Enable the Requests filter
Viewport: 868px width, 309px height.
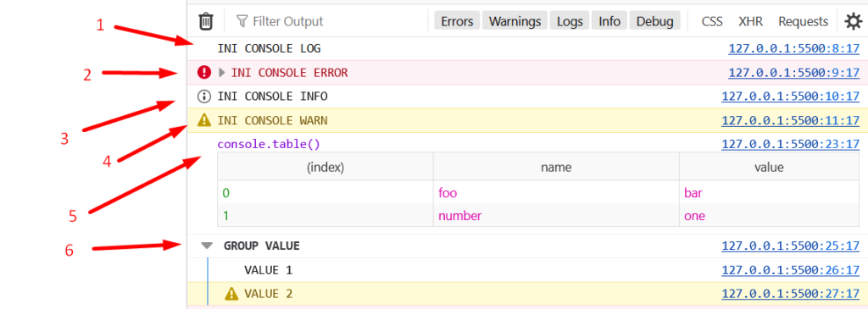[x=804, y=21]
